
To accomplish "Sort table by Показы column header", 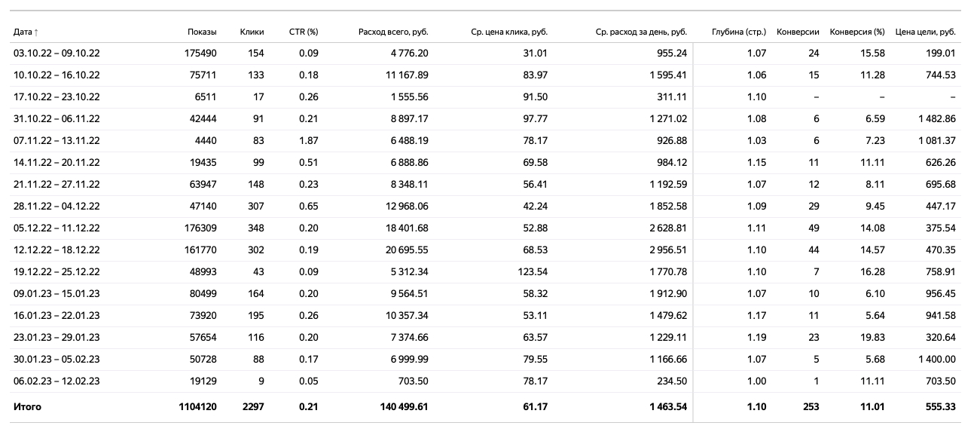I will coord(202,32).
